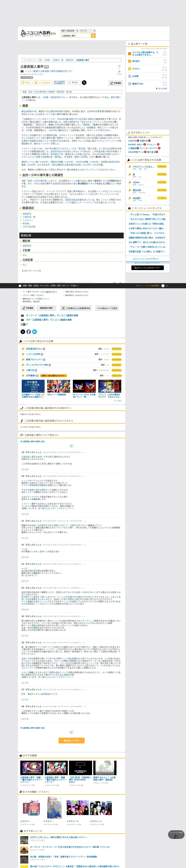The width and height of the screenshot is (186, 868).
Task: Open 生放送 in the dark navigation bar
Action: tap(36, 286)
